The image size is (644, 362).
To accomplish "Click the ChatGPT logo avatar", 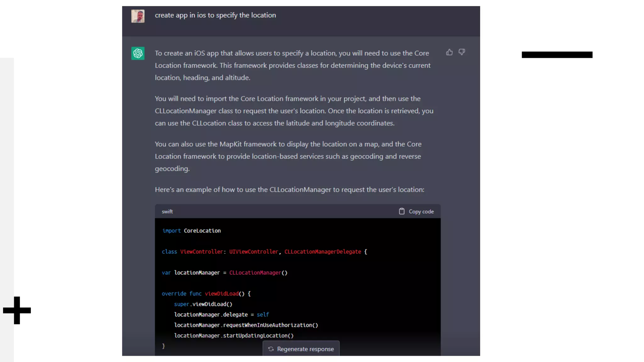I will tap(138, 53).
